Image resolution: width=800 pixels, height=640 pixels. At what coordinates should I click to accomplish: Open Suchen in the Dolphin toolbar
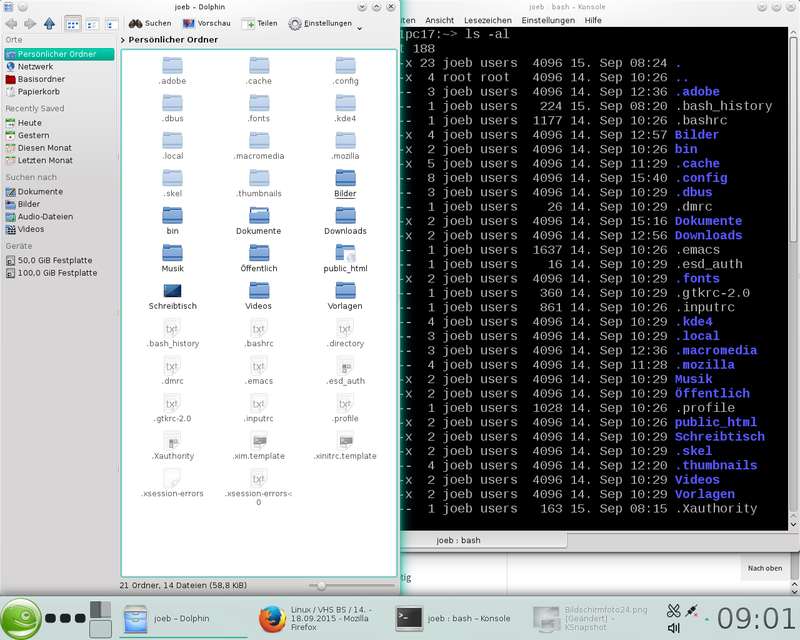(x=150, y=23)
